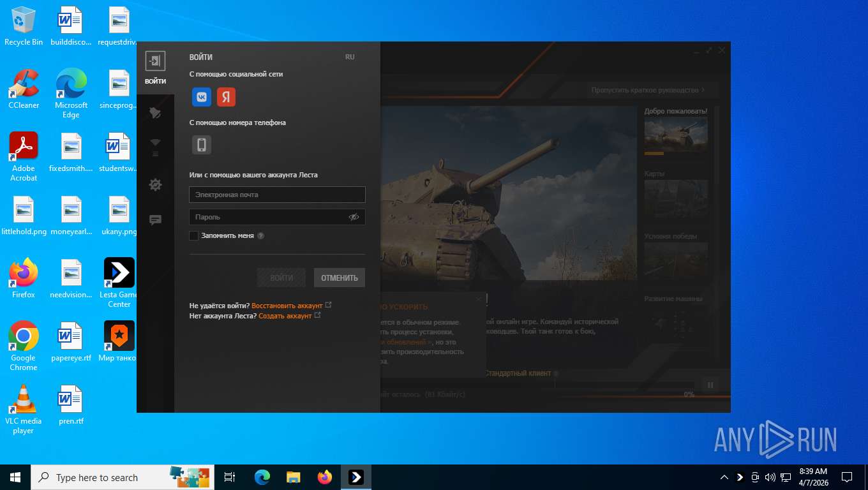Select pren.rtf desktop file
Screen dimensions: 868x490
pyautogui.click(x=71, y=405)
